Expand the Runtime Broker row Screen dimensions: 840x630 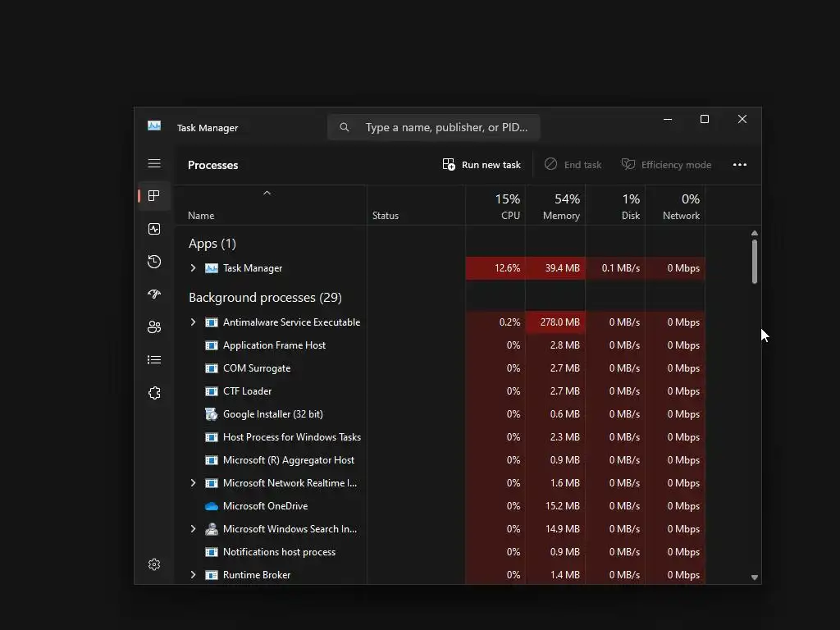(x=193, y=575)
